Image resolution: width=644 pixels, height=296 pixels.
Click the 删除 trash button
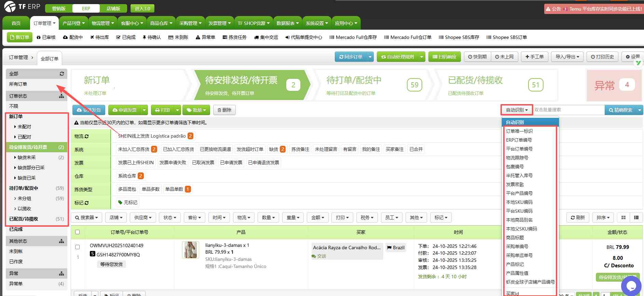[x=224, y=110]
